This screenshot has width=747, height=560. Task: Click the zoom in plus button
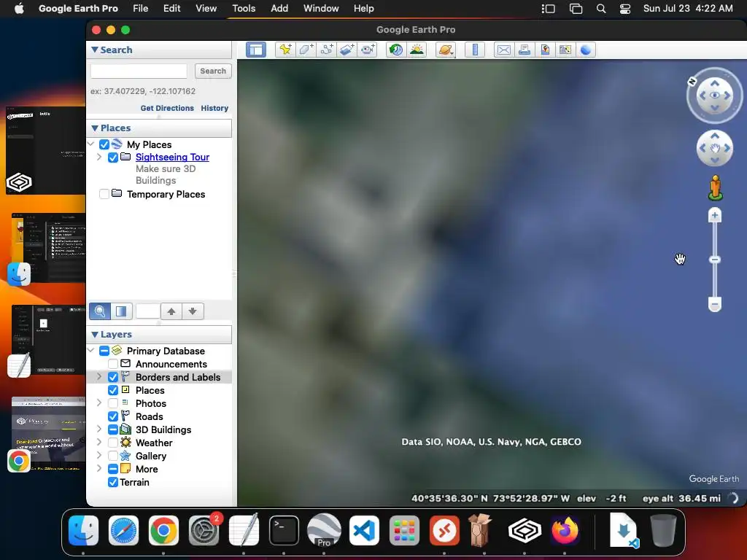click(x=715, y=215)
